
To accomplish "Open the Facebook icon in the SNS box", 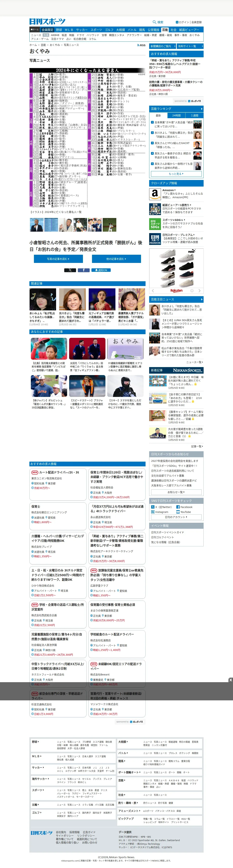I will coord(178,507).
